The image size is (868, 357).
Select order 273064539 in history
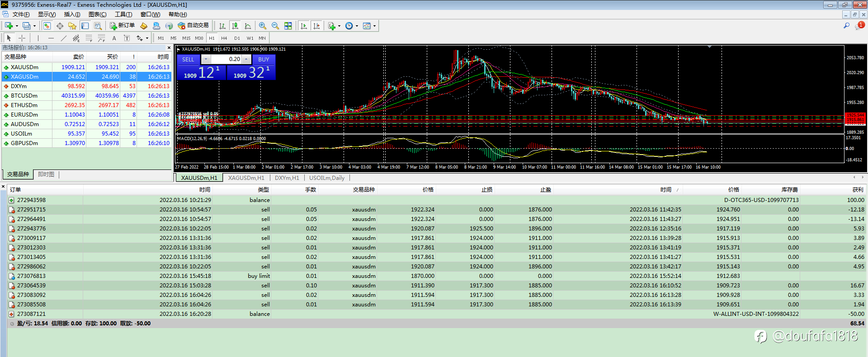pyautogui.click(x=436, y=286)
